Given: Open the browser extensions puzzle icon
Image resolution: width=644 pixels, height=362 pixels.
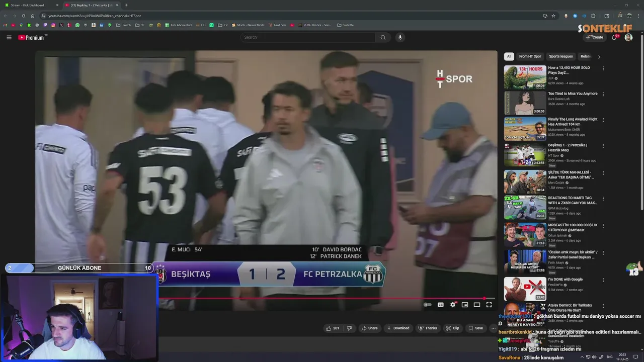Looking at the screenshot, I should tap(593, 16).
